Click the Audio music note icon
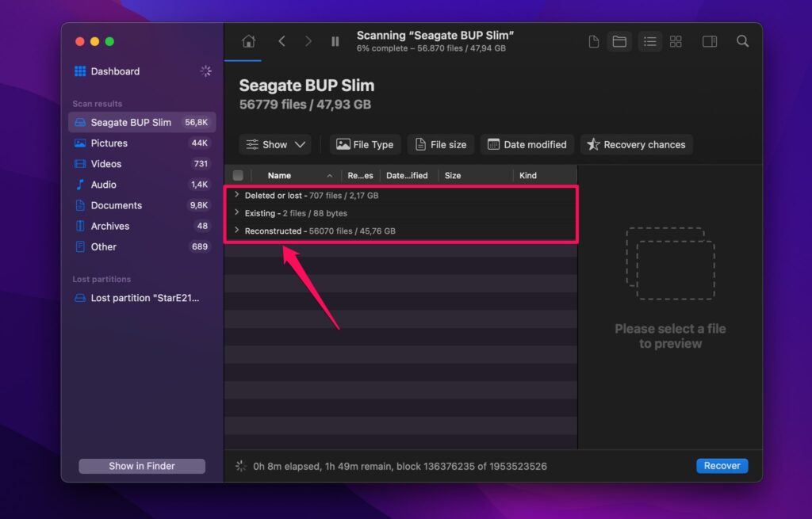The height and width of the screenshot is (519, 812). 80,184
